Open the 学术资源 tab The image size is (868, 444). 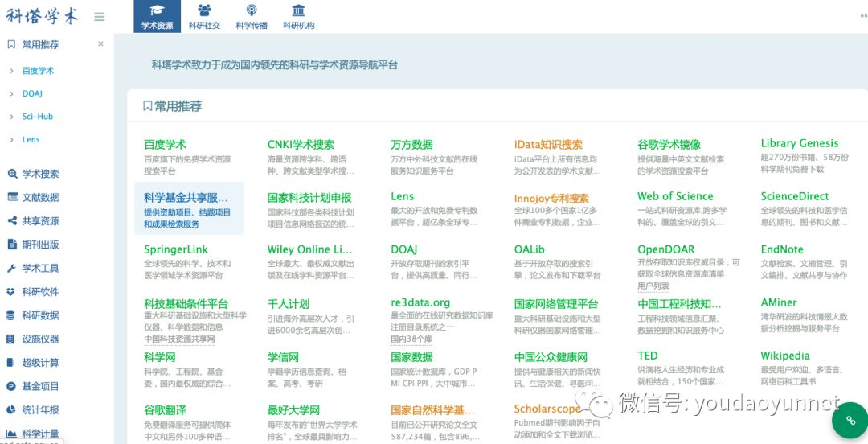click(x=158, y=17)
